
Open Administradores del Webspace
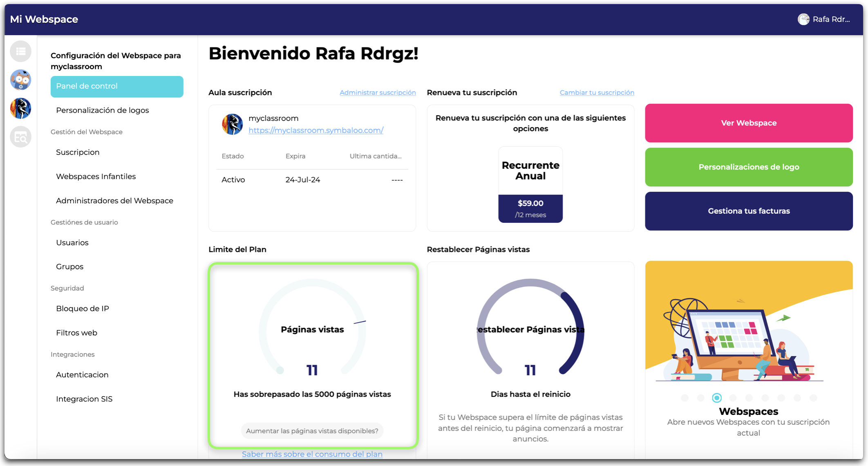coord(114,201)
